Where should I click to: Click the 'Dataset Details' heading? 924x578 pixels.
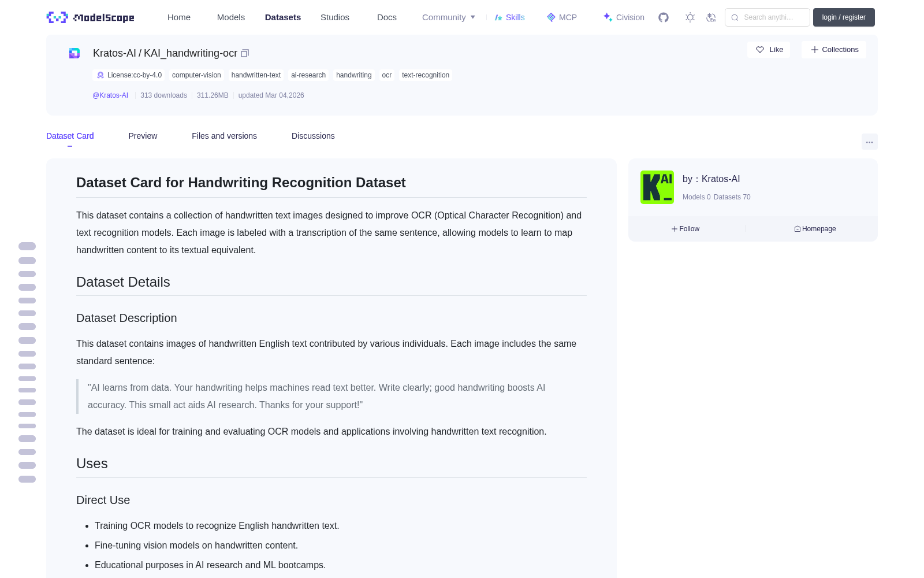(x=123, y=282)
